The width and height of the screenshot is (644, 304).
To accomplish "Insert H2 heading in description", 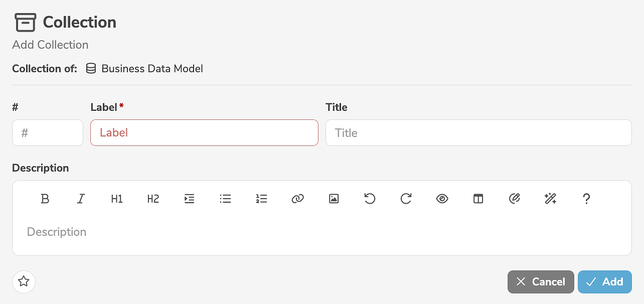I will (153, 199).
